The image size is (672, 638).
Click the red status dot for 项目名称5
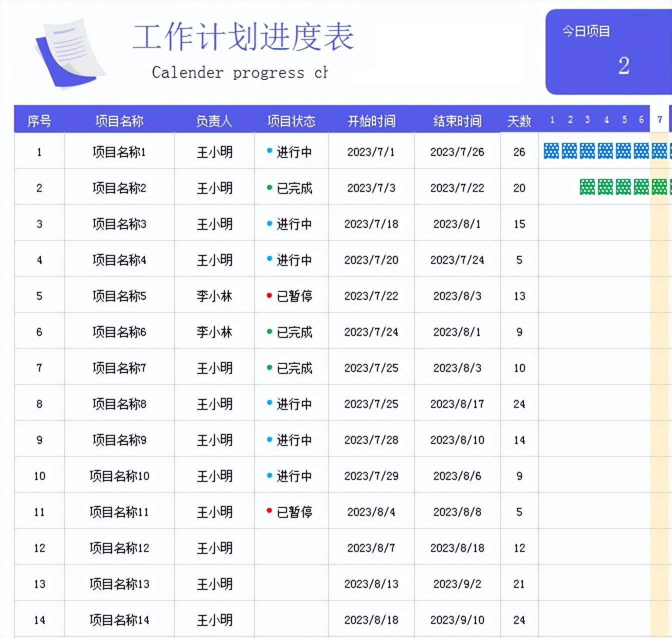269,295
